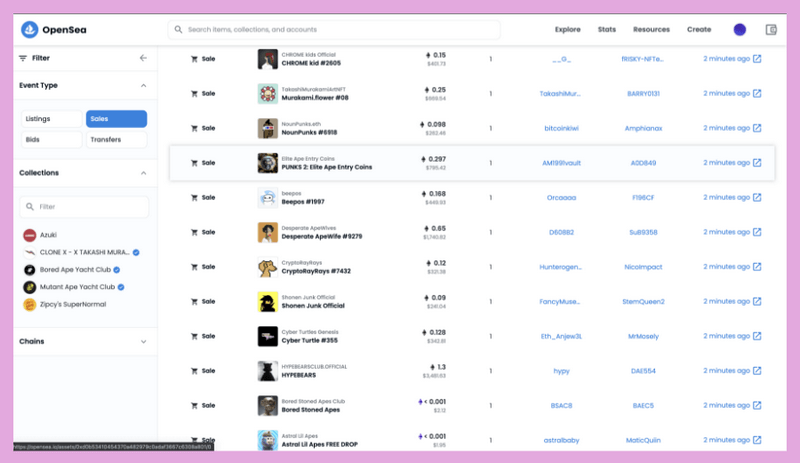Click the Mutant Ape Yacht Club collection icon
This screenshot has height=463, width=800.
(30, 287)
